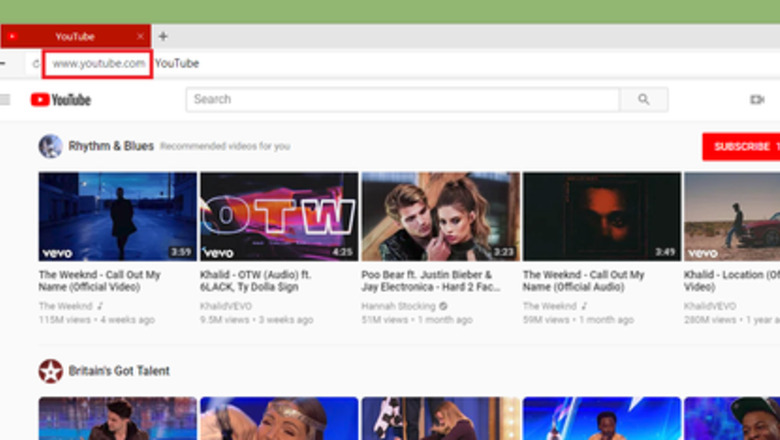The image size is (780, 440).
Task: Play the 3:59 Call Out My Name thumbnail
Action: click(118, 216)
